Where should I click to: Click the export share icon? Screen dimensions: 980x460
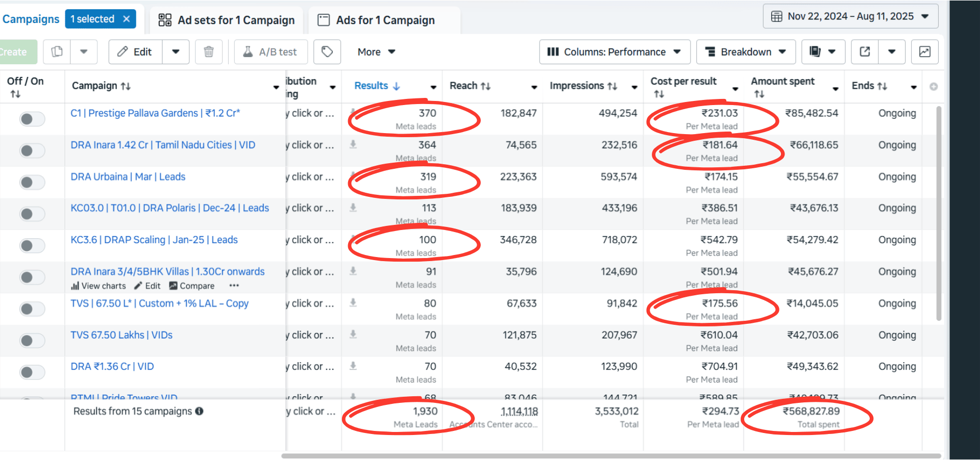(865, 52)
